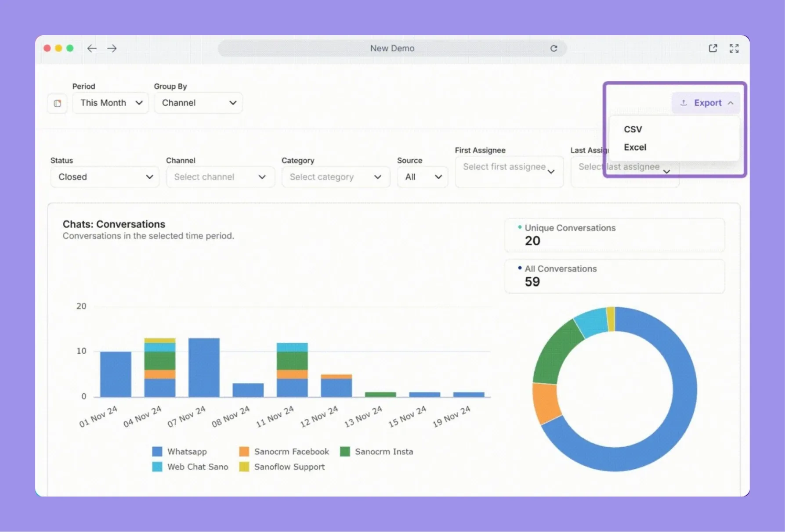Screen dimensions: 785x532
Task: Click the browser forward arrow
Action: coord(112,48)
